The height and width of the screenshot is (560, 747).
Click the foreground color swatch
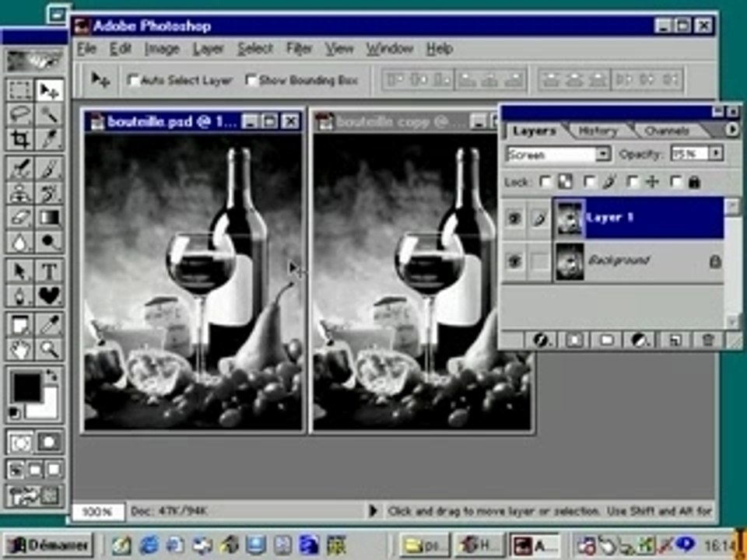tap(26, 387)
